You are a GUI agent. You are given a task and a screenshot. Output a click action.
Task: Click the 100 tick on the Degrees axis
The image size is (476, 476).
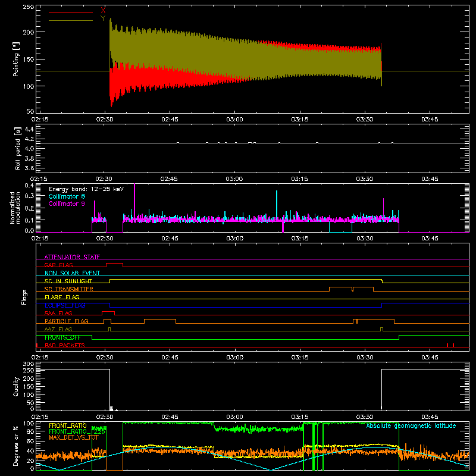click(x=28, y=424)
